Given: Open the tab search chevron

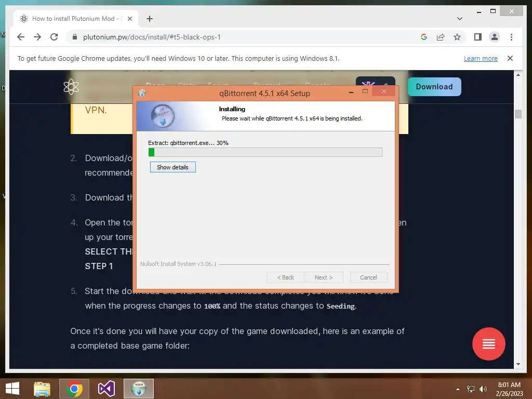Looking at the screenshot, I should [x=460, y=19].
